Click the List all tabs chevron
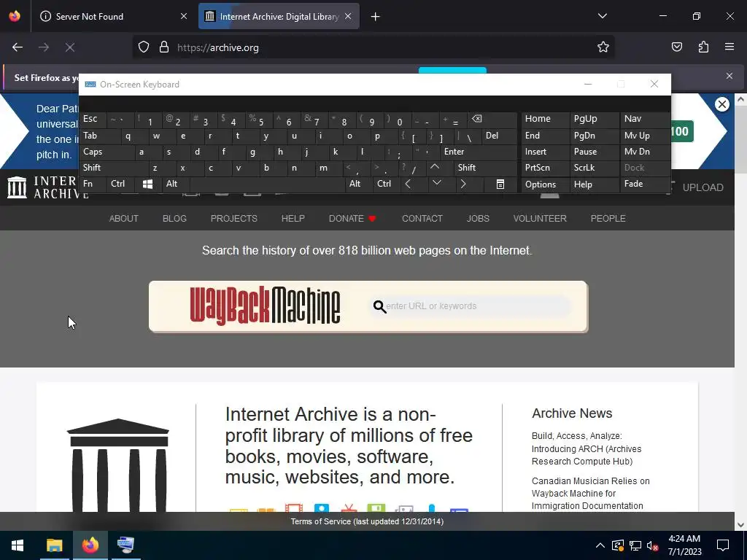 (x=603, y=16)
